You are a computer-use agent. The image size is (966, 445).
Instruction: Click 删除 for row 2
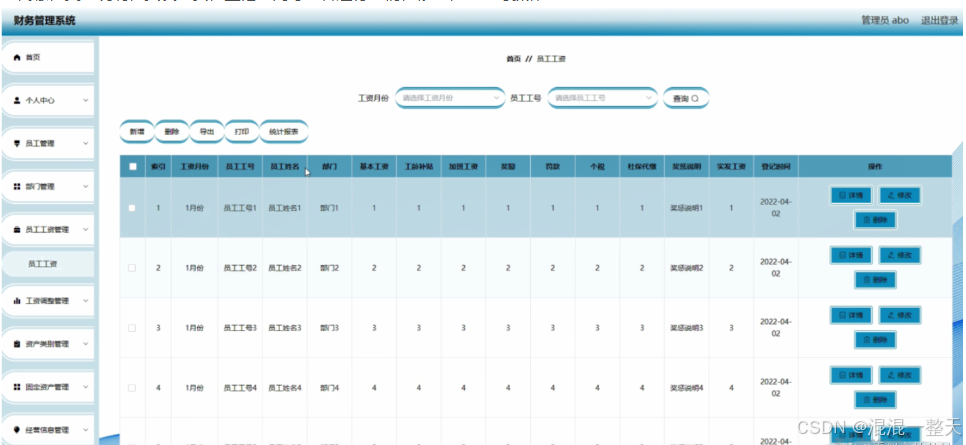click(875, 279)
